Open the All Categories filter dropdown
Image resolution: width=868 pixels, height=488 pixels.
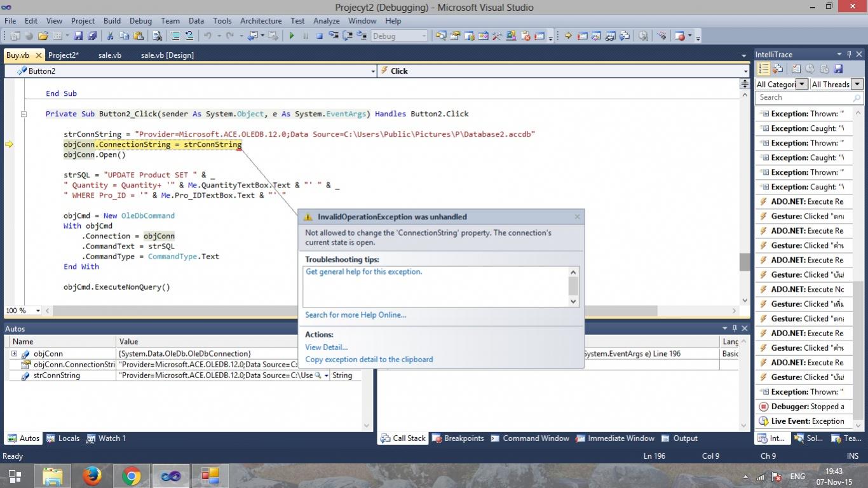pyautogui.click(x=802, y=84)
